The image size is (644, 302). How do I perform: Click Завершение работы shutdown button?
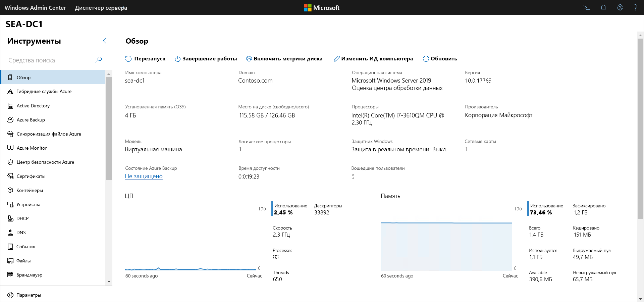(x=206, y=59)
